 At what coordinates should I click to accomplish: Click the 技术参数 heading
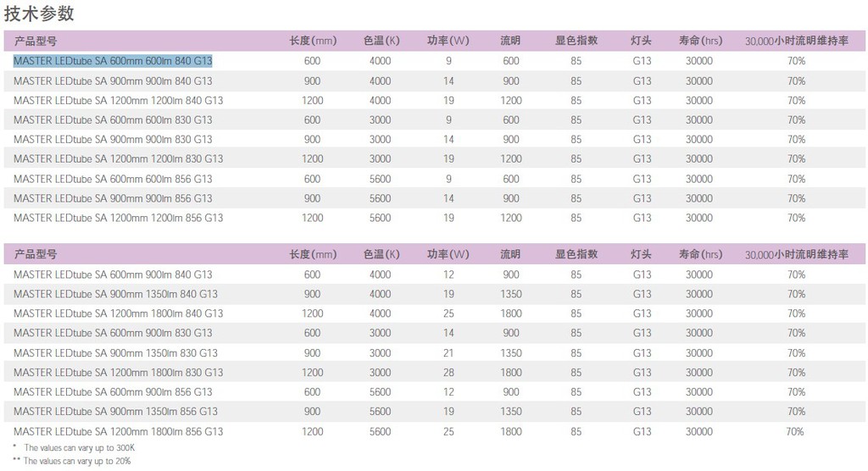click(x=39, y=14)
